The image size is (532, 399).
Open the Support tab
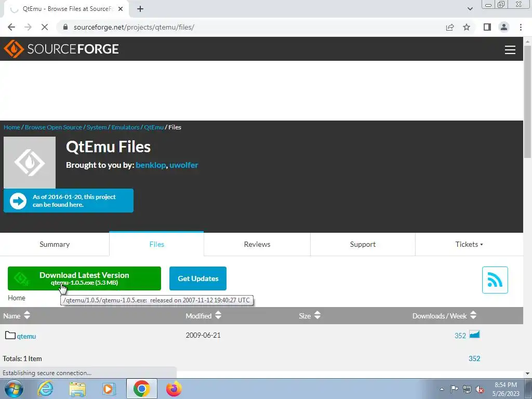(363, 244)
